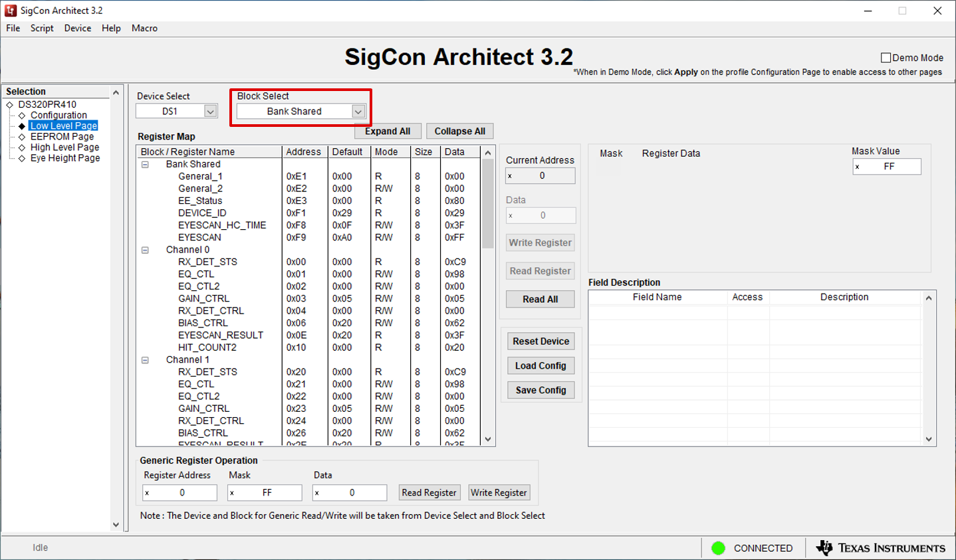Select the EYESCAN register row
Screen dimensions: 956x560
309,237
